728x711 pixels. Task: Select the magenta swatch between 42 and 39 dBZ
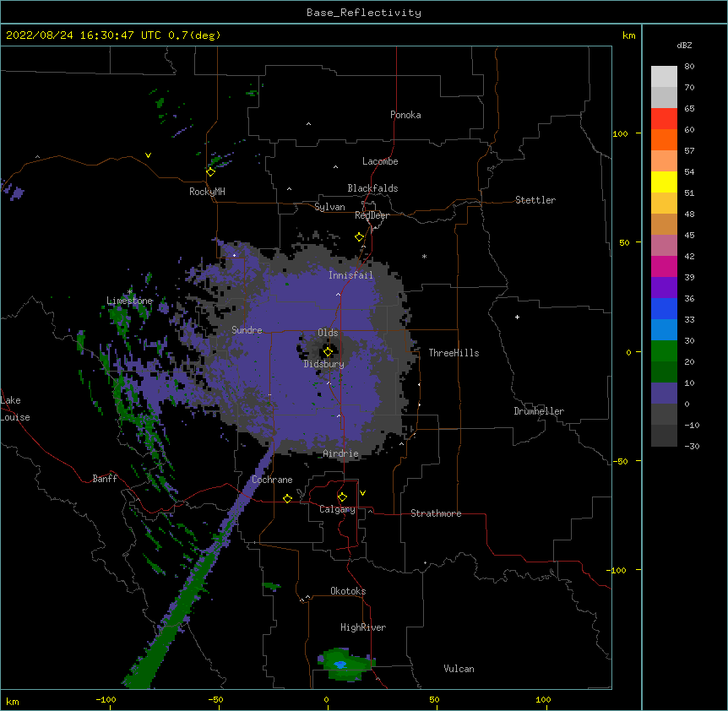[664, 267]
